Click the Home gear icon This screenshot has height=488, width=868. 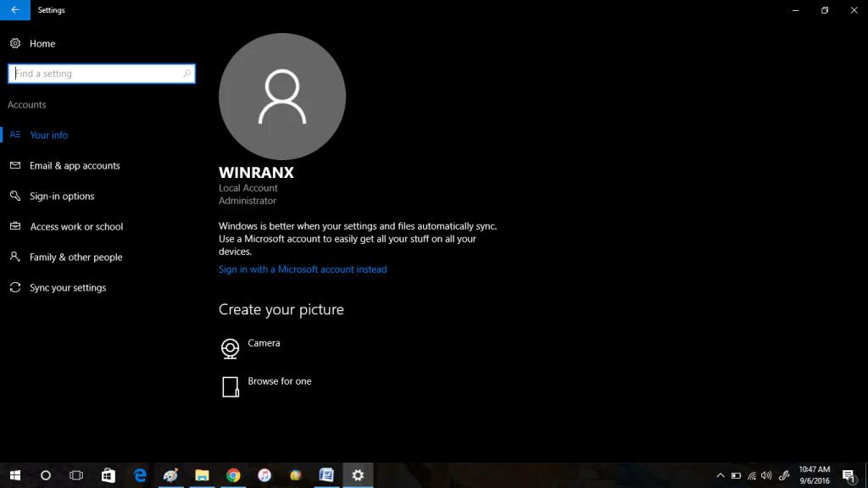click(15, 43)
